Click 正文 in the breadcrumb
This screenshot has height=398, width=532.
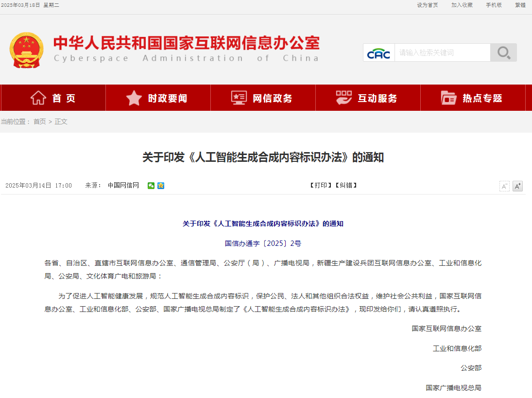(61, 121)
